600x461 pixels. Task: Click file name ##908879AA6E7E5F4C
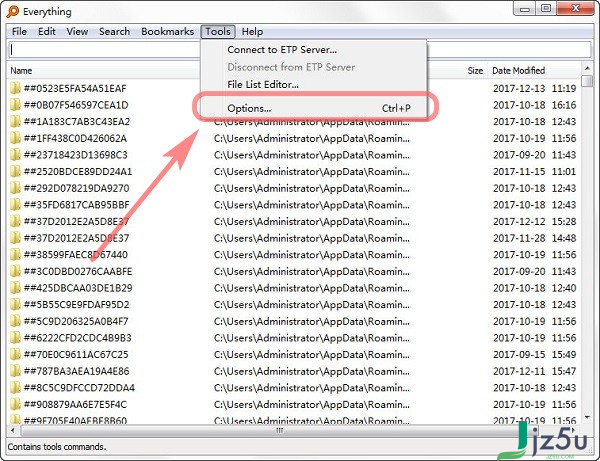point(75,404)
